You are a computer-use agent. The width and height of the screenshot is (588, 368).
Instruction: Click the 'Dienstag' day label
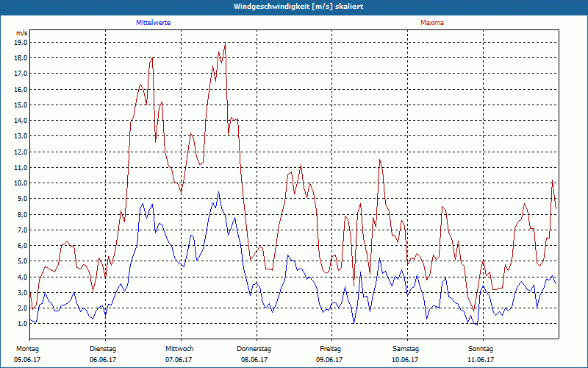[x=103, y=349]
